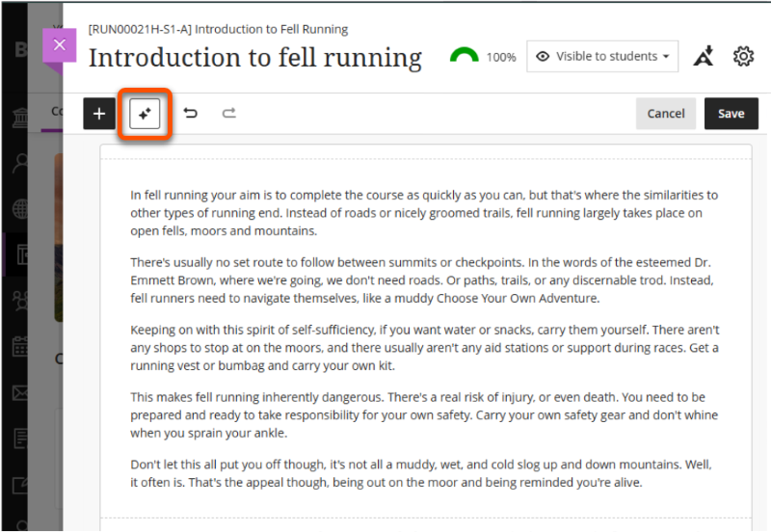Redo the last undone edit
771x532 pixels.
click(228, 114)
